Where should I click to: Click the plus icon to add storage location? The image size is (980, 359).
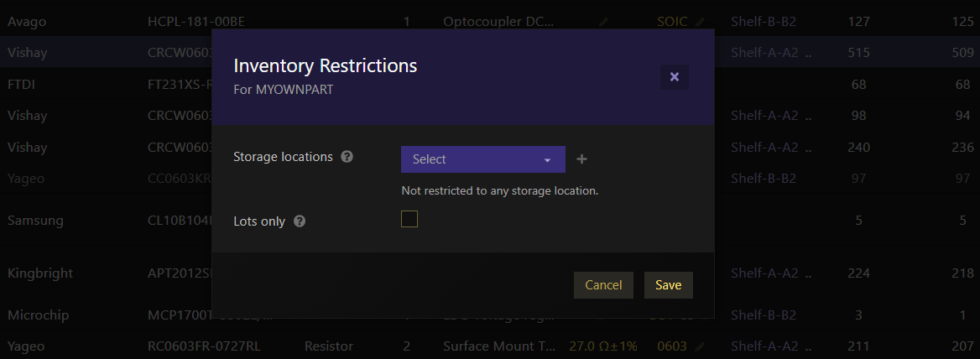point(581,159)
